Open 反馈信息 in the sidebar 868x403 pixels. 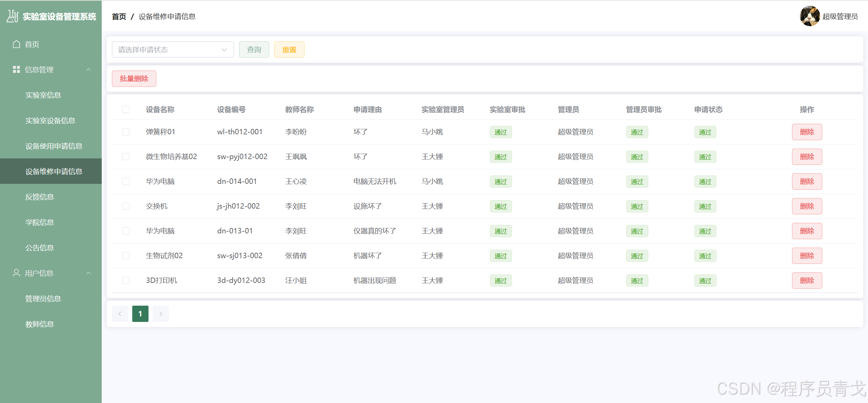[40, 197]
